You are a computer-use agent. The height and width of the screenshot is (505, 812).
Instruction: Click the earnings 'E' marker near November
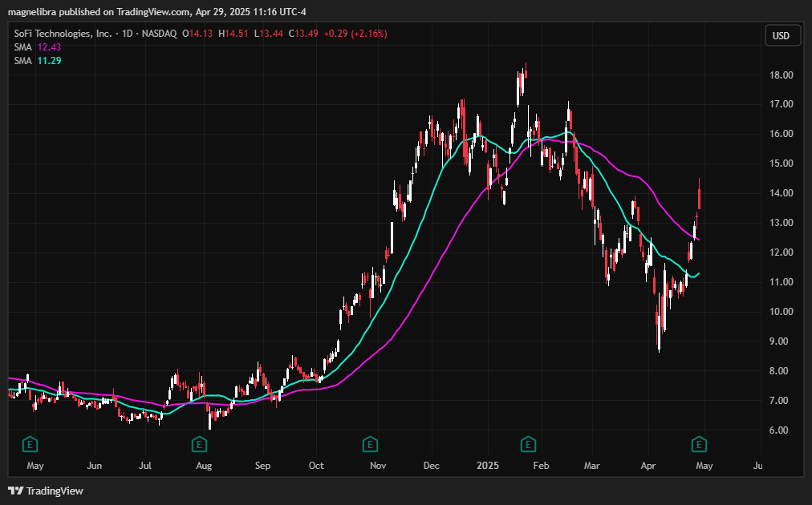point(370,444)
